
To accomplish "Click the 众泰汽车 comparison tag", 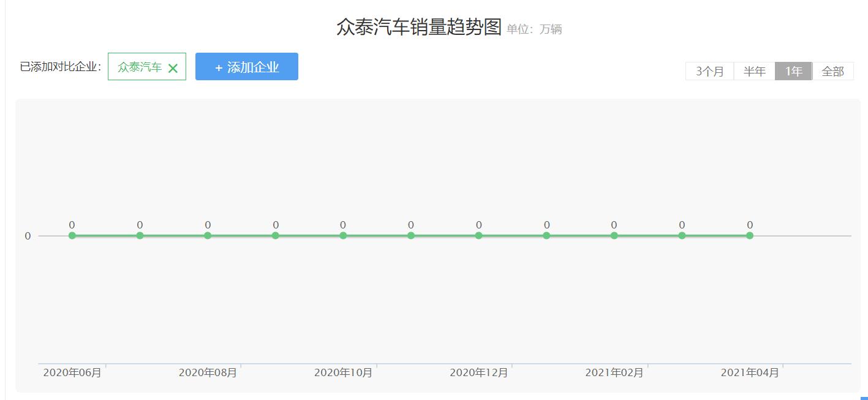I will tap(140, 67).
